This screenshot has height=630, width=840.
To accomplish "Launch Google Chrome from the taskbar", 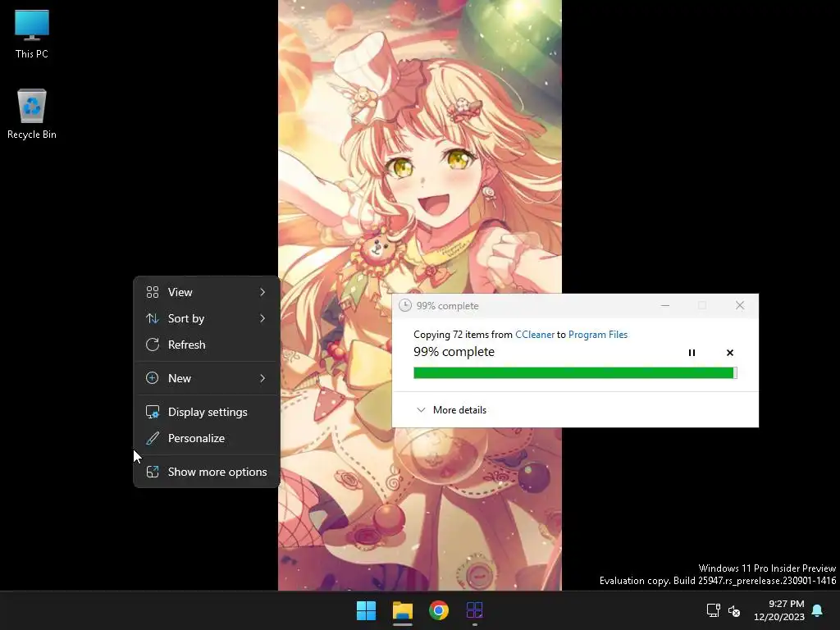I will pos(439,610).
